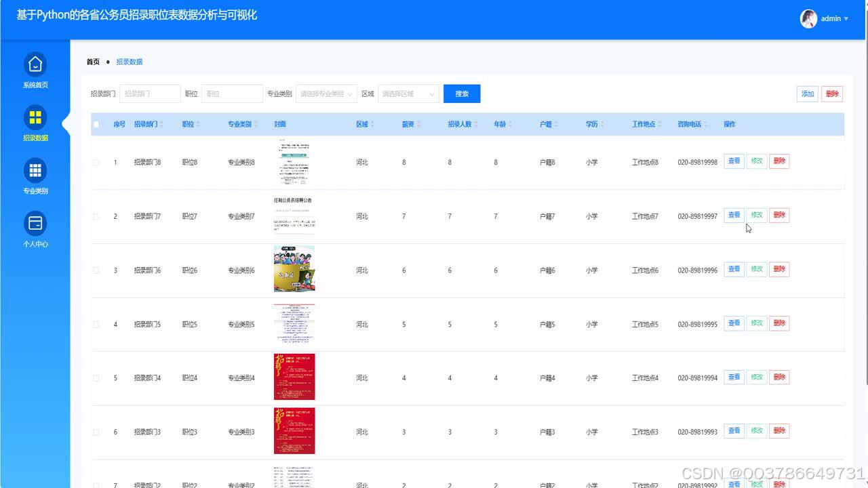
Task: Click 查看 for row 招录部门6
Action: point(734,269)
